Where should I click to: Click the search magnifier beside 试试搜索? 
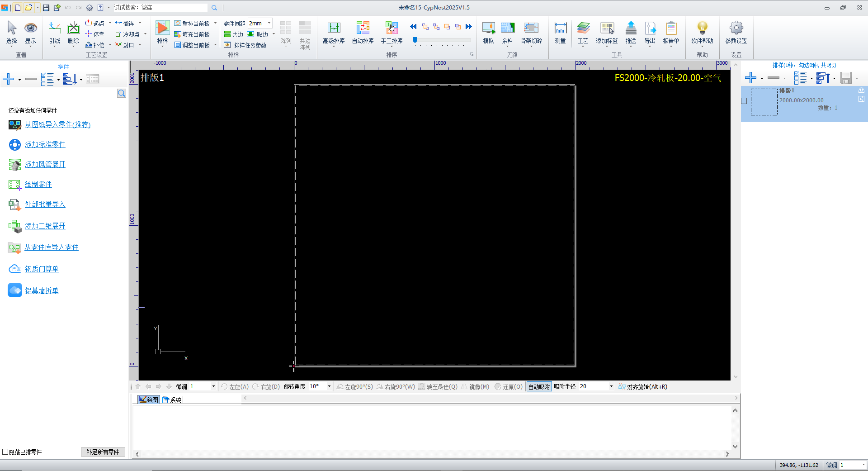[214, 8]
